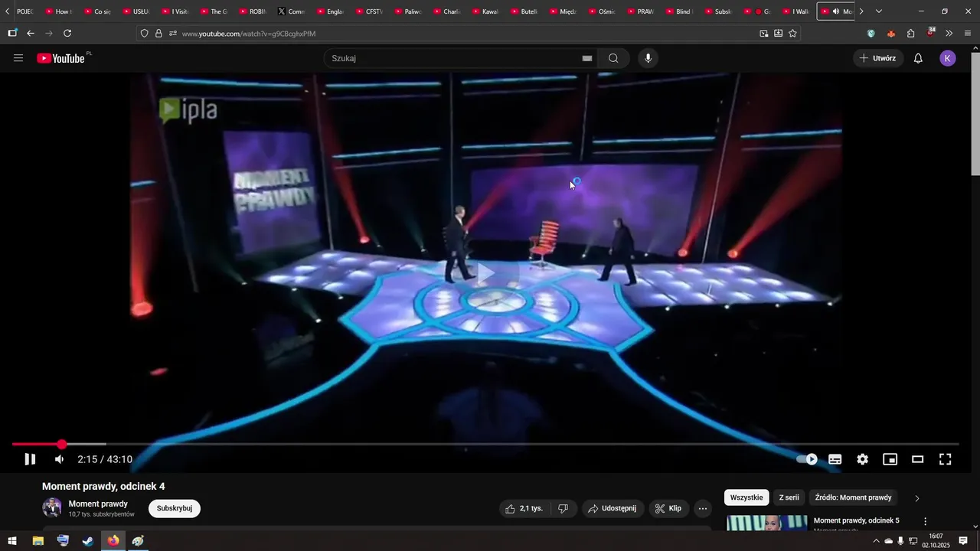The width and height of the screenshot is (980, 551).
Task: Pause the video playback
Action: [x=30, y=459]
